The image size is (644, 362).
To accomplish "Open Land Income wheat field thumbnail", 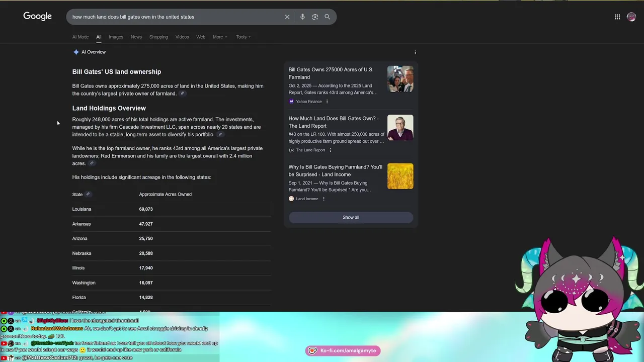I will click(400, 176).
